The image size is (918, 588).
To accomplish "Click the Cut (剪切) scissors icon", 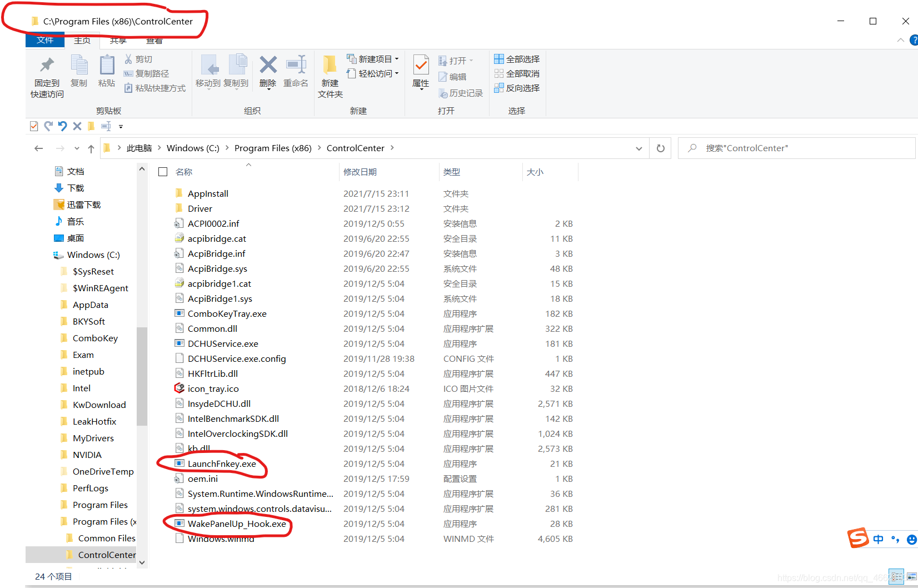I will tap(128, 59).
